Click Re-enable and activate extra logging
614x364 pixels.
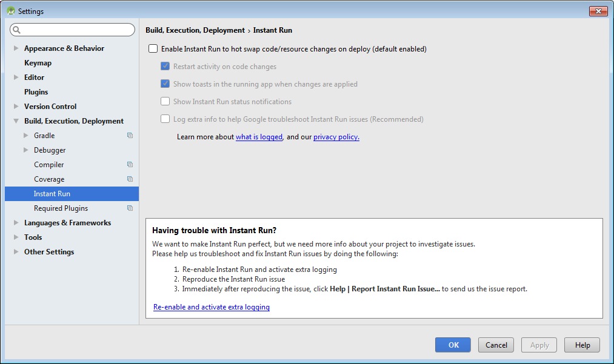[211, 307]
